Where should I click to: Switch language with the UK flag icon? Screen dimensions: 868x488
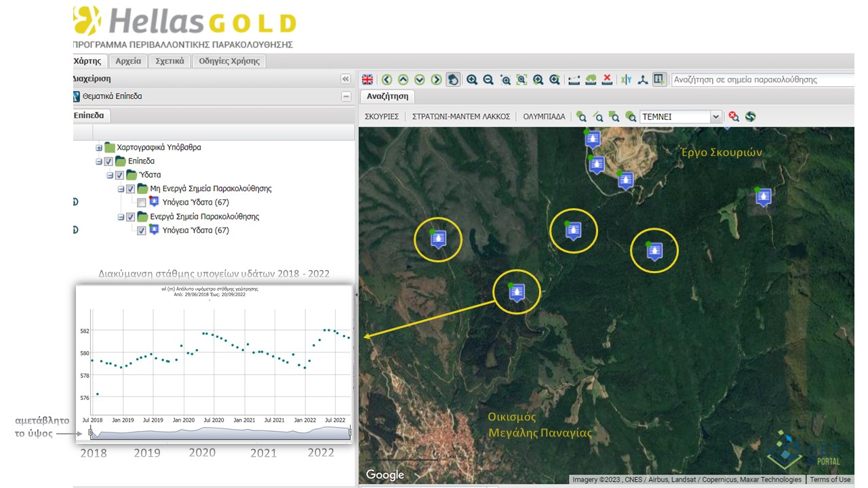tap(368, 79)
